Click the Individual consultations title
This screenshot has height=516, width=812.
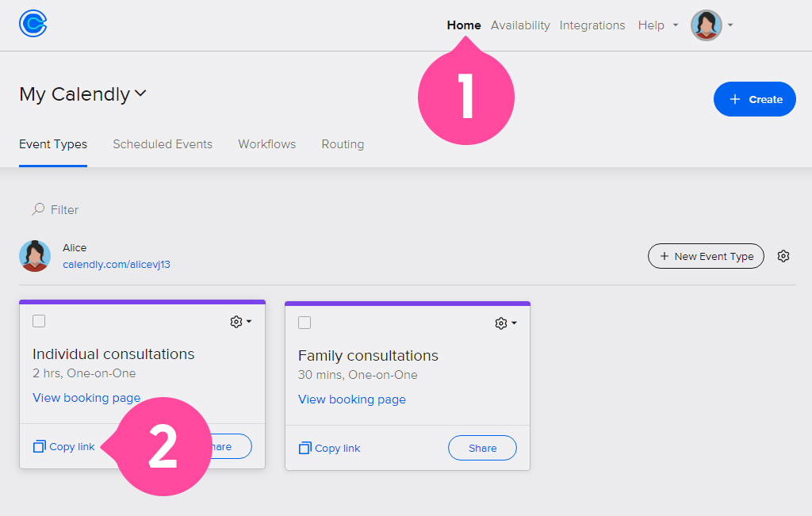coord(113,354)
